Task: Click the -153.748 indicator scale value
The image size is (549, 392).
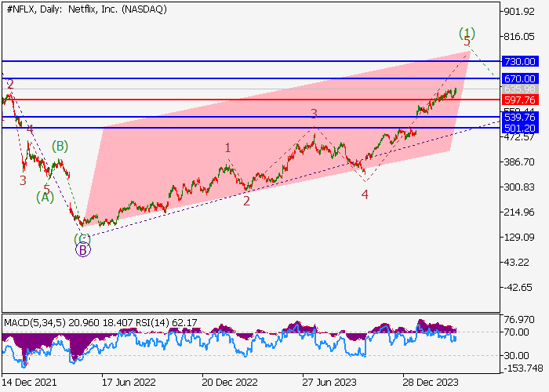Action: click(x=523, y=368)
